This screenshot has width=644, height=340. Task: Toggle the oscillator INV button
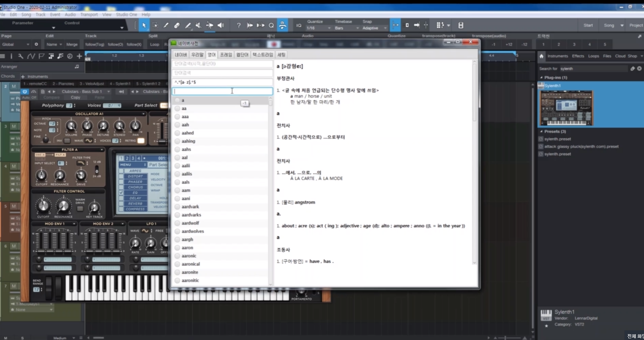[67, 141]
